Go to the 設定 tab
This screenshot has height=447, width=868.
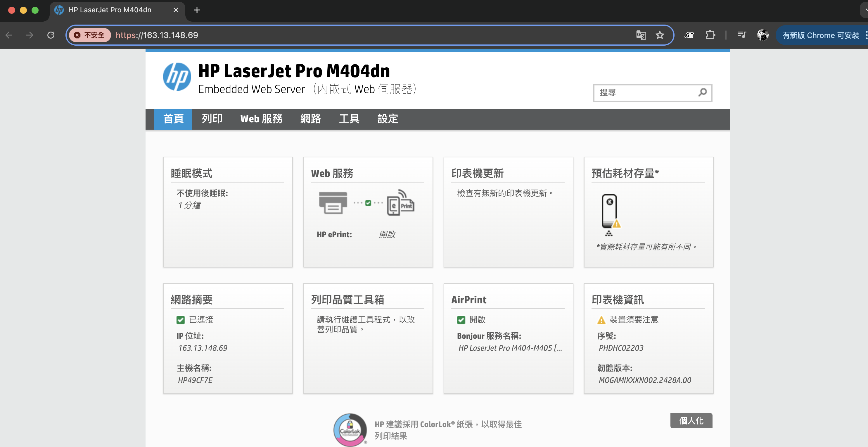(x=388, y=119)
